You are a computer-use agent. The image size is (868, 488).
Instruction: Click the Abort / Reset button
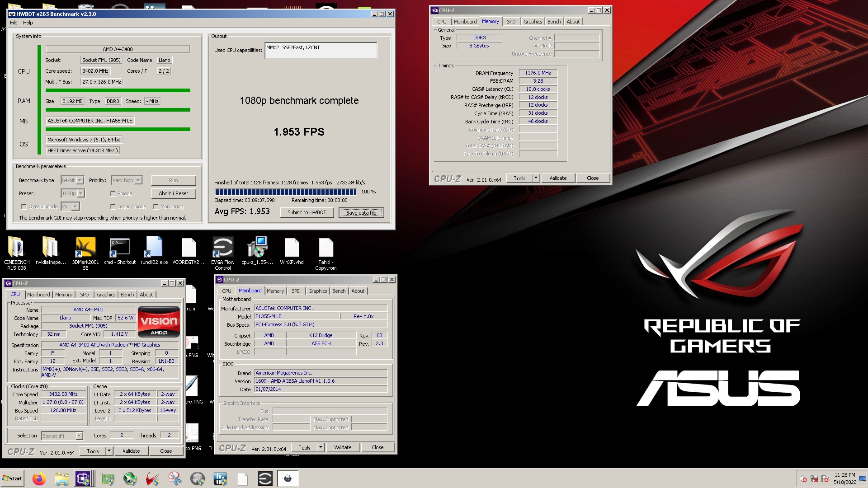point(174,193)
